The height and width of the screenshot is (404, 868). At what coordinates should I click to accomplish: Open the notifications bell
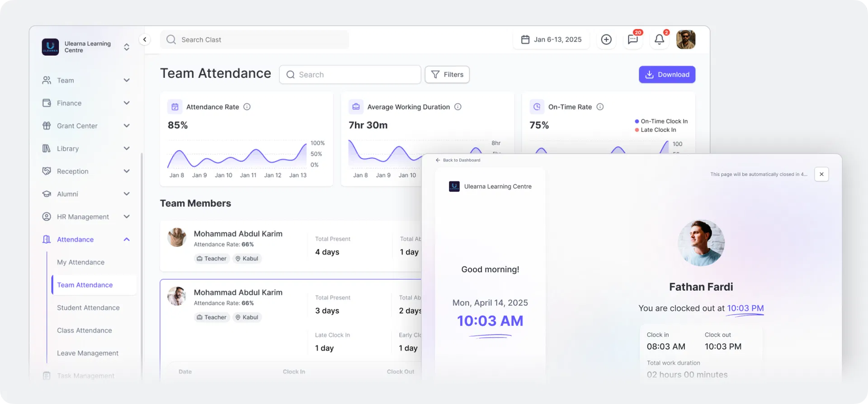pyautogui.click(x=659, y=40)
